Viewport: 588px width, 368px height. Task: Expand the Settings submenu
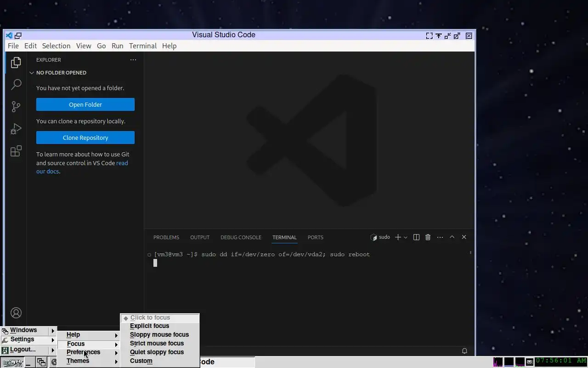[x=28, y=339]
